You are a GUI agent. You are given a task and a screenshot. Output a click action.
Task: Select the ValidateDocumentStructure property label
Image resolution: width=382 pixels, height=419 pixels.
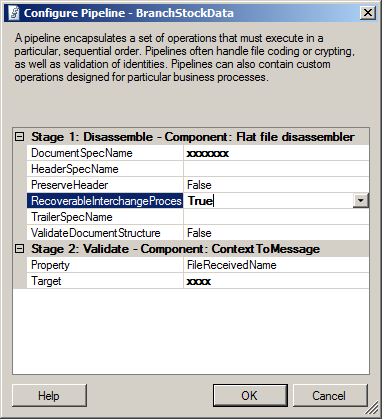pos(105,233)
